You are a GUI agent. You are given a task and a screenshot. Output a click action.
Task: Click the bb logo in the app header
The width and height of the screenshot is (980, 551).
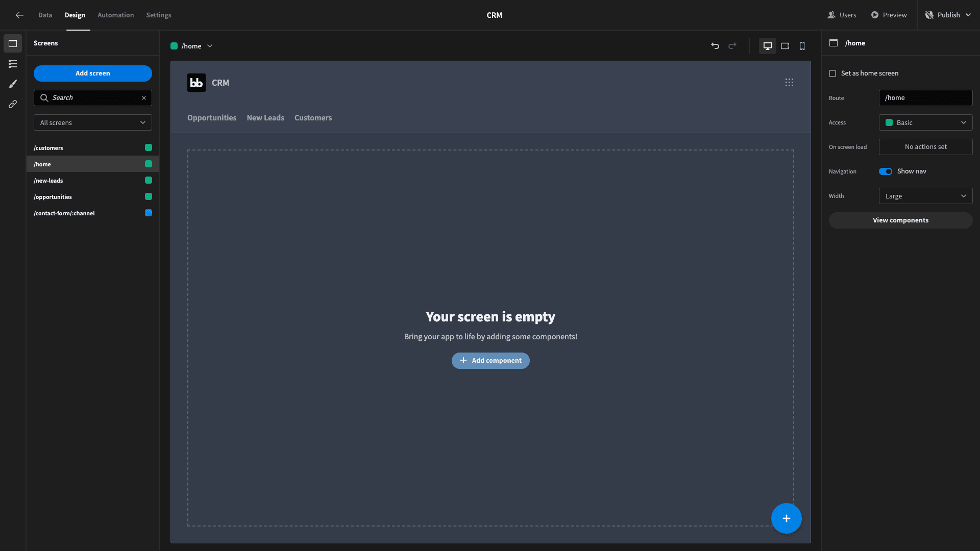click(x=197, y=83)
